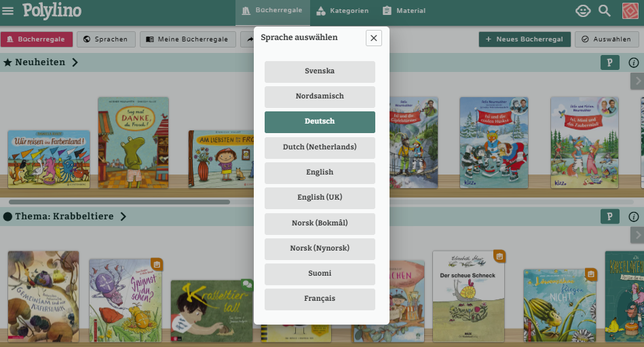Viewport: 644px width, 347px height.
Task: Open the Material tab
Action: point(404,11)
